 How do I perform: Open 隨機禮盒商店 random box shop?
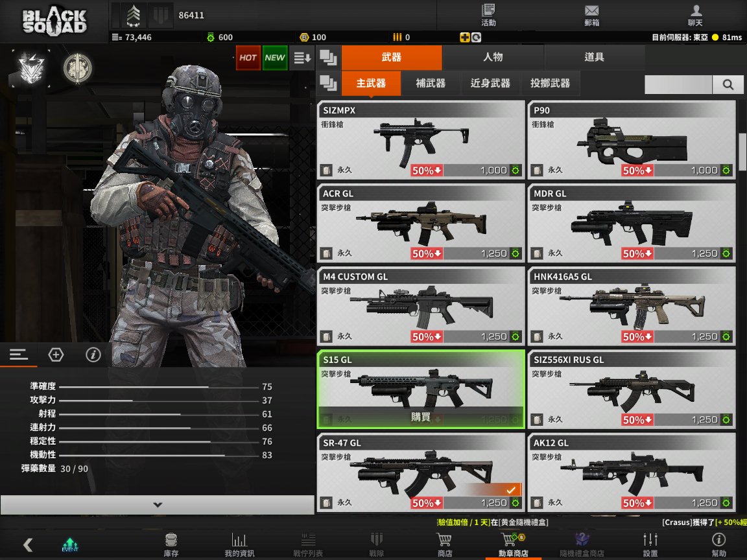coord(582,544)
